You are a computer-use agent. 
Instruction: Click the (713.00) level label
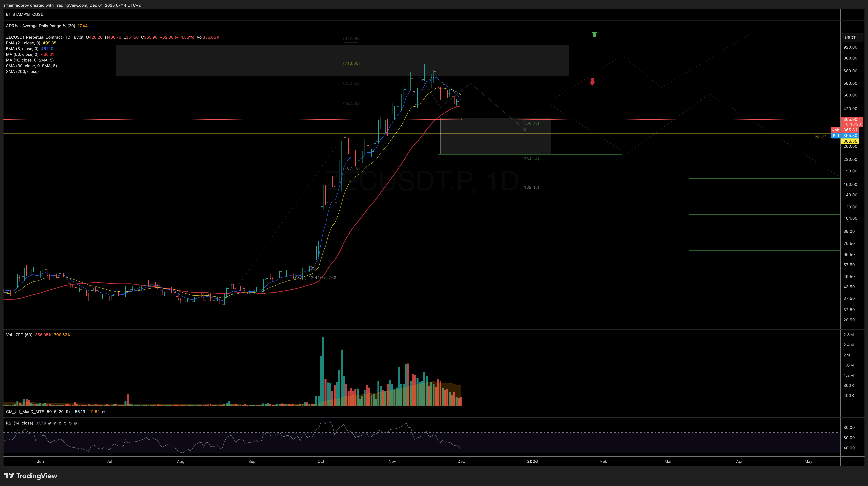point(351,63)
